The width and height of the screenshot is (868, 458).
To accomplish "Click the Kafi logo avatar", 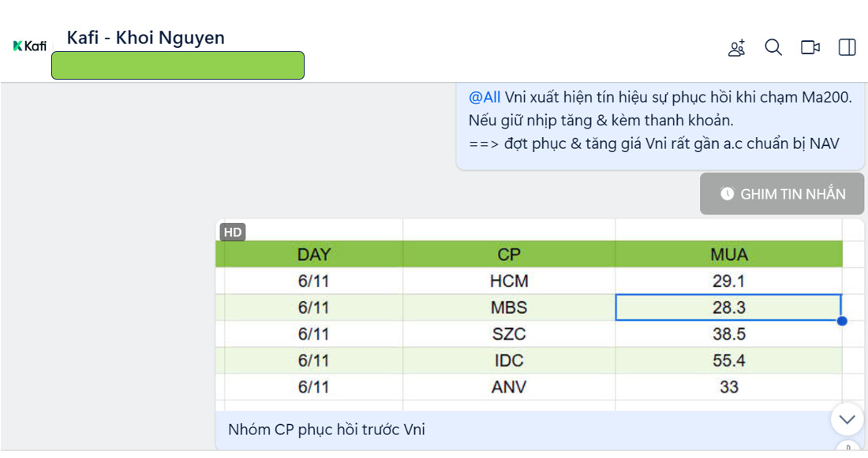I will (x=30, y=46).
